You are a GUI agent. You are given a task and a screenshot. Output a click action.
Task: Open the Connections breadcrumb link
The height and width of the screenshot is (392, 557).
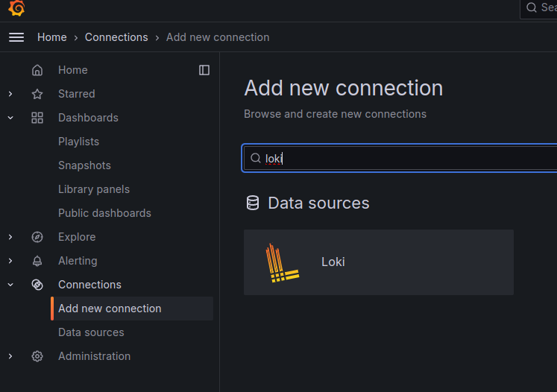tap(116, 37)
